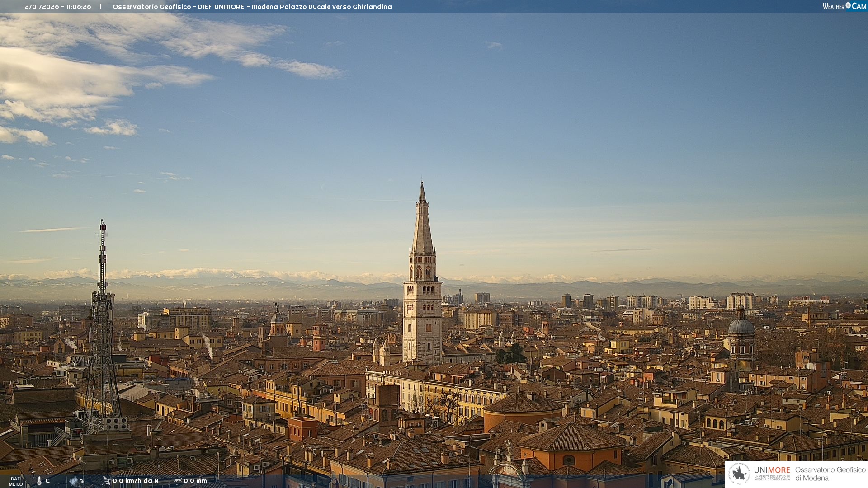Click the thermometer temperature icon

[x=39, y=481]
